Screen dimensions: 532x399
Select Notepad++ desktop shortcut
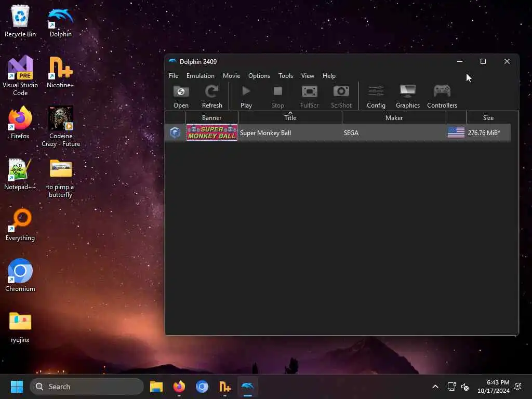[20, 174]
